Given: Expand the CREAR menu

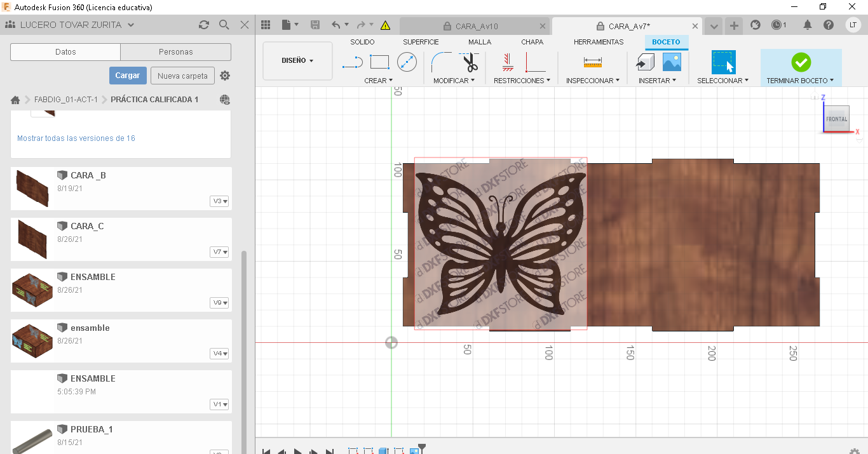Looking at the screenshot, I should [378, 81].
